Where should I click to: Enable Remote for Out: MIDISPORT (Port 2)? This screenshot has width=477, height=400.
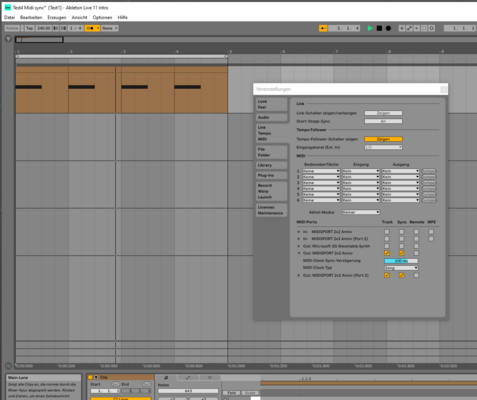[416, 275]
